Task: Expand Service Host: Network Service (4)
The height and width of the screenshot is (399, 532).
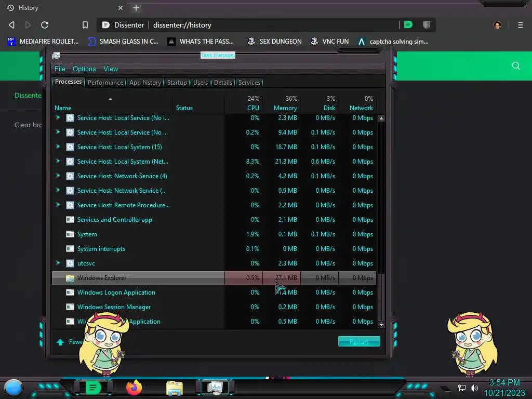Action: click(58, 176)
